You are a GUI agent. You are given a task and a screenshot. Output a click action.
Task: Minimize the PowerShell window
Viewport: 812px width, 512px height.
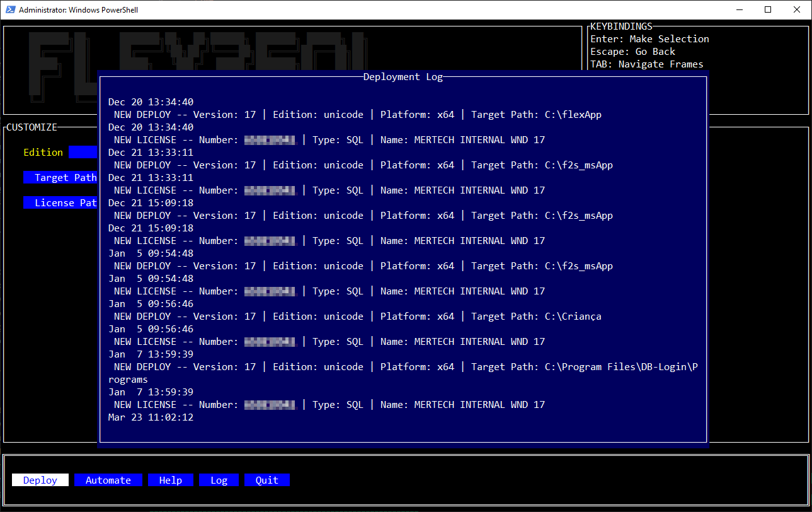coord(739,9)
